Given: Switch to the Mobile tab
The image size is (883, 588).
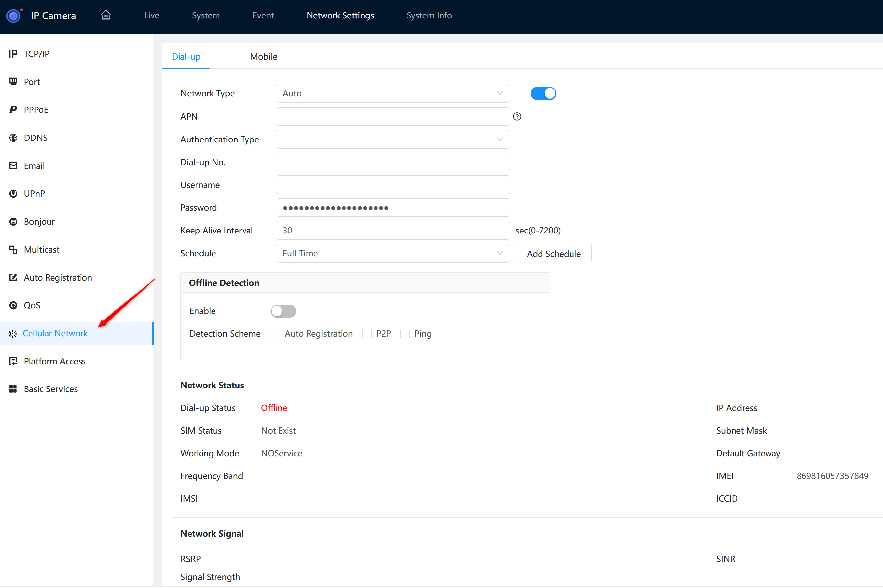Looking at the screenshot, I should pos(264,57).
